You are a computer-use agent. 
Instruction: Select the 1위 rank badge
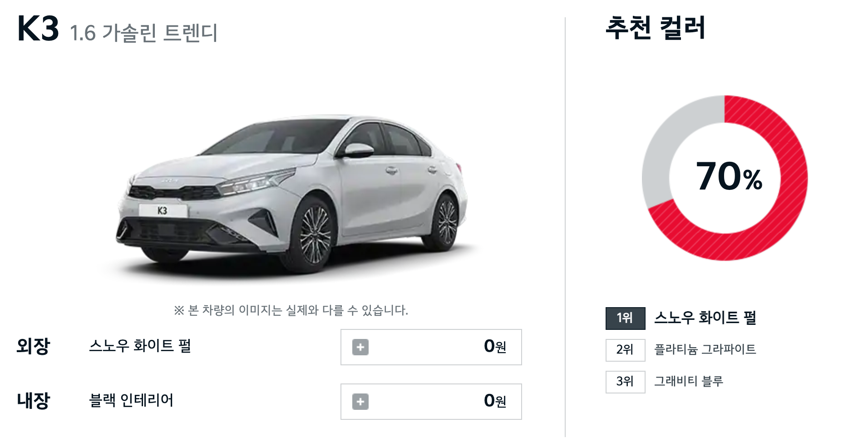click(625, 318)
